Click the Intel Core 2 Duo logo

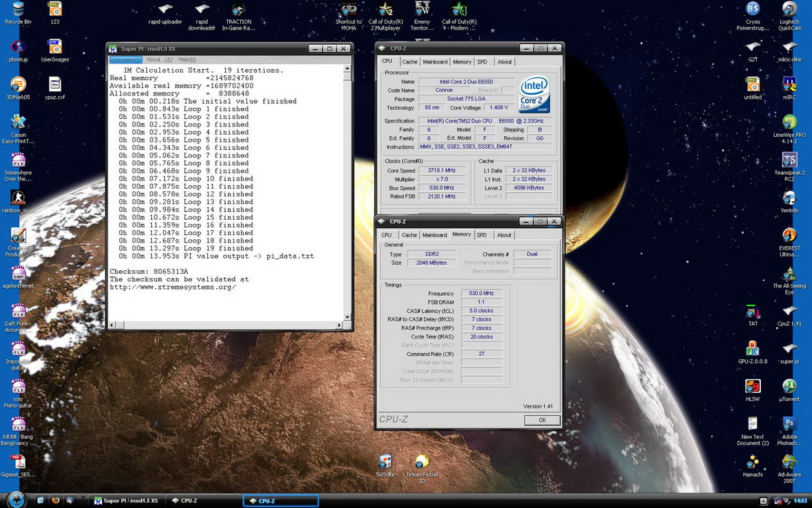tap(534, 95)
